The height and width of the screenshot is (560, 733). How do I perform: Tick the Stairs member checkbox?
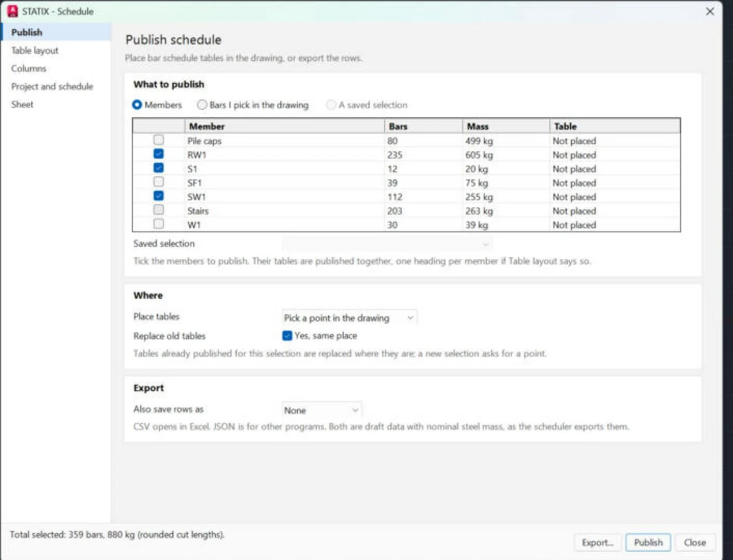(x=158, y=210)
